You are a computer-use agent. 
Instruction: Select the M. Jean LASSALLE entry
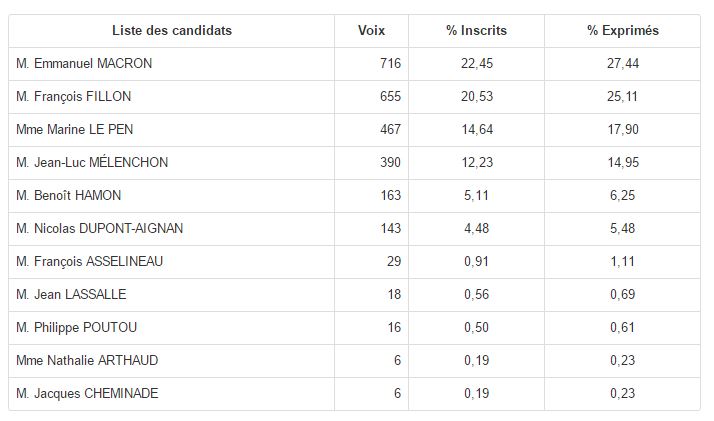pyautogui.click(x=71, y=295)
